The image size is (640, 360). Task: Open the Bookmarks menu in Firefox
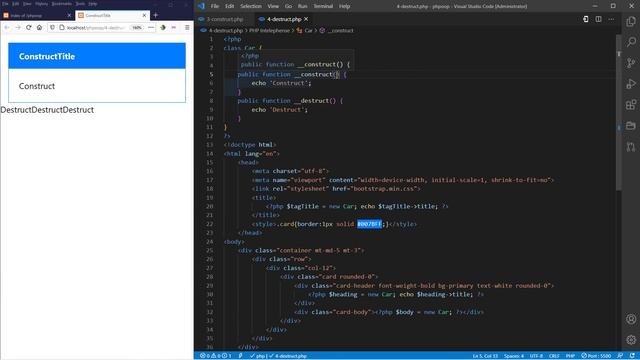click(x=62, y=4)
